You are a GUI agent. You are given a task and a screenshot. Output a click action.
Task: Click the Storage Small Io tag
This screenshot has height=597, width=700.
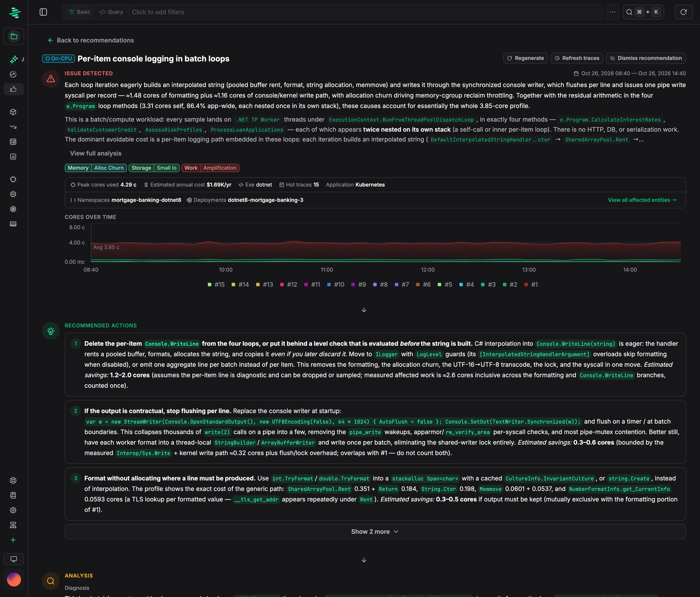[x=154, y=168]
